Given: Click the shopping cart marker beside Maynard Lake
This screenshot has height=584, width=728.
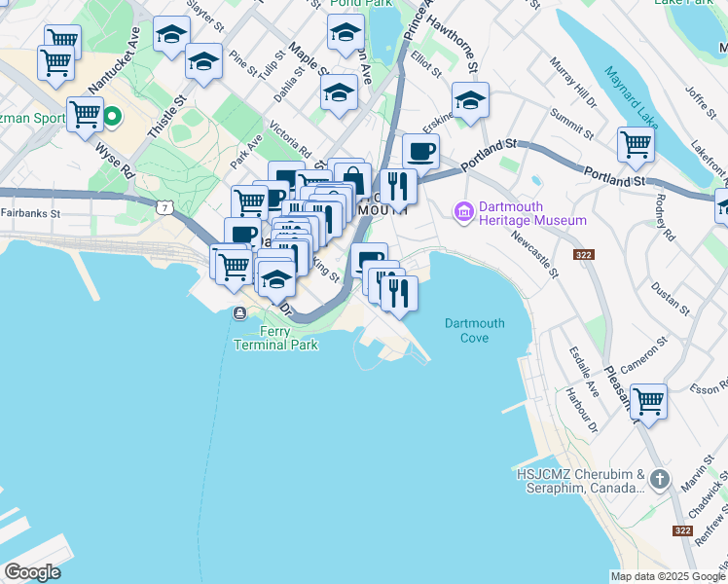Looking at the screenshot, I should [x=636, y=145].
